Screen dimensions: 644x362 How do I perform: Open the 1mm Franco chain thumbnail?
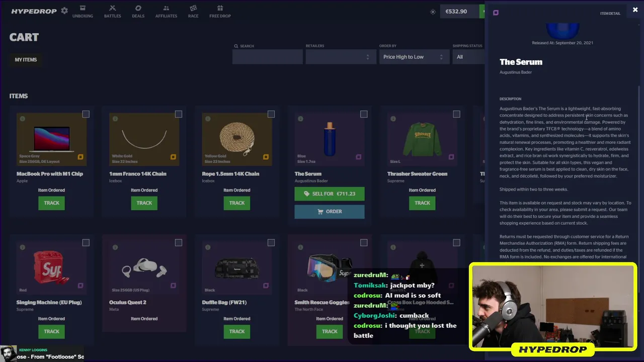144,139
